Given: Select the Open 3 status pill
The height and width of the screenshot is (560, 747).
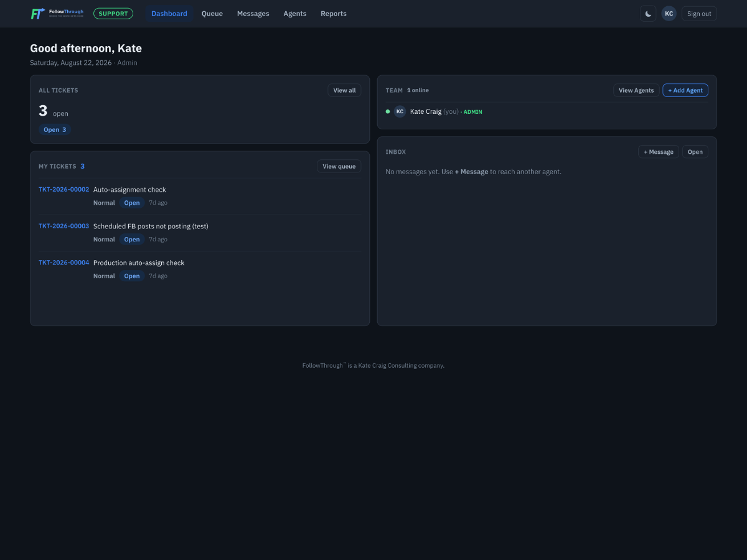Looking at the screenshot, I should pyautogui.click(x=55, y=129).
